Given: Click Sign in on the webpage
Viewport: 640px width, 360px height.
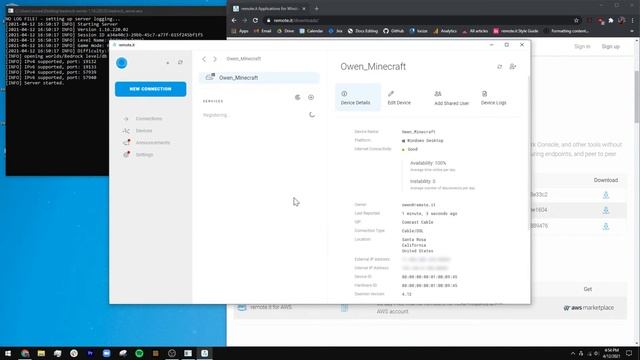Looking at the screenshot, I should pos(582,47).
